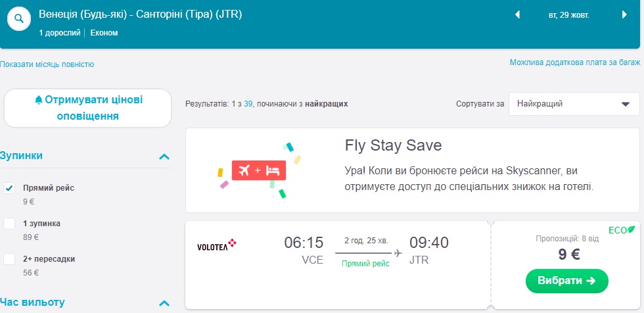This screenshot has width=644, height=313.
Task: Go to the next date arrow
Action: click(624, 14)
